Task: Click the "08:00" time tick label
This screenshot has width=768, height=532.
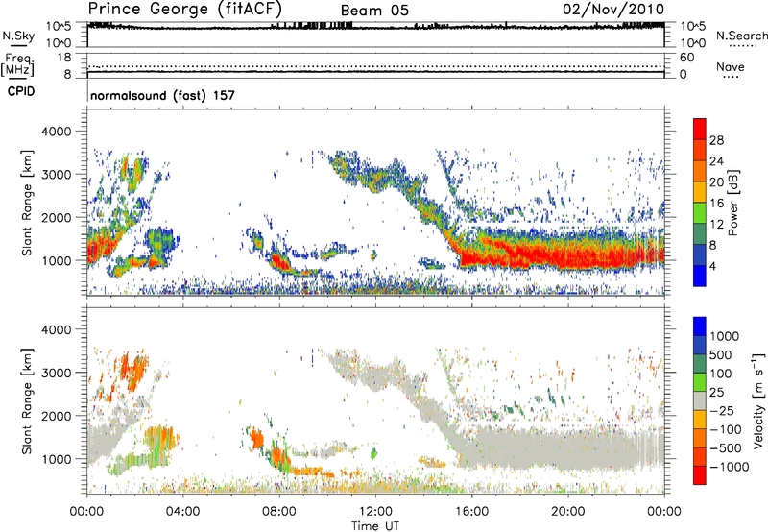Action: [x=279, y=512]
